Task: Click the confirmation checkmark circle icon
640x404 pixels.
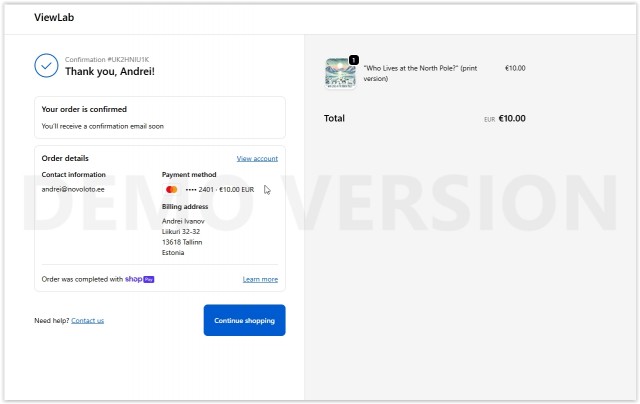Action: (46, 66)
